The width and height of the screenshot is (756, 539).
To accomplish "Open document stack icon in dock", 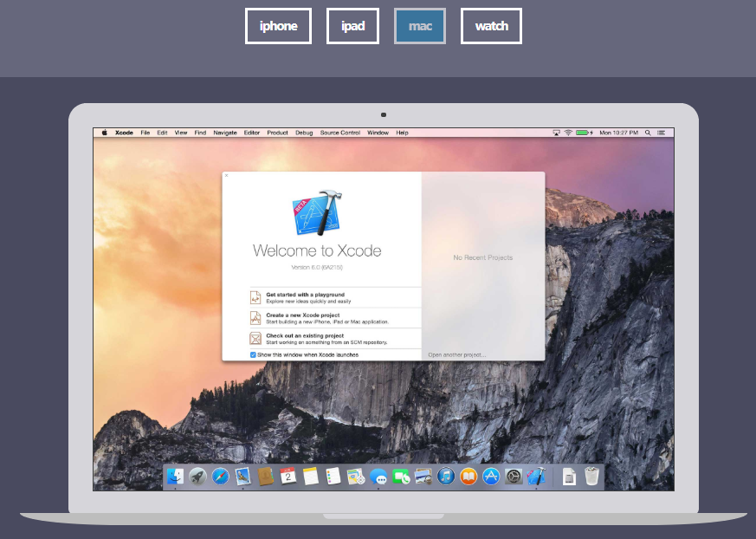I will coord(570,477).
